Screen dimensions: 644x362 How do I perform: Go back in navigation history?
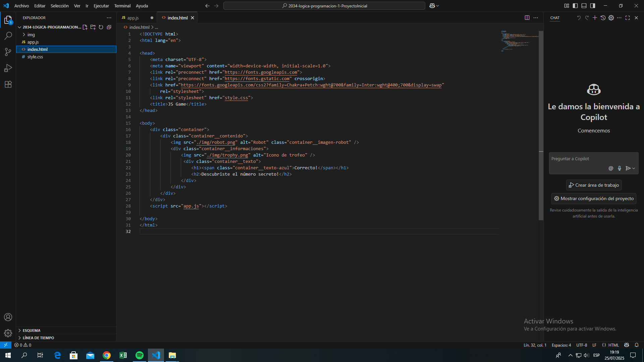pos(207,6)
